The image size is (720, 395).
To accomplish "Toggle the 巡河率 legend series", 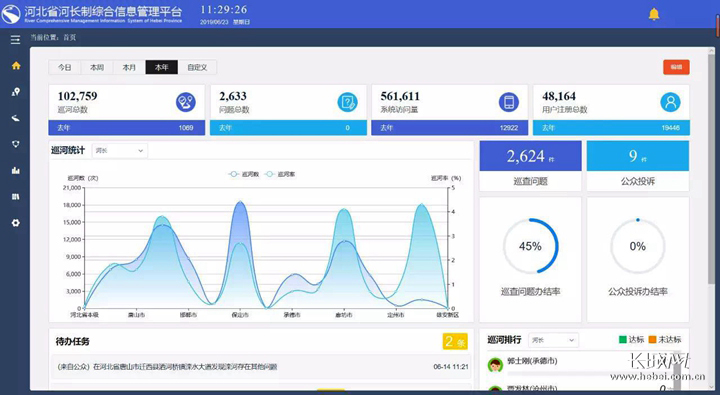I will pyautogui.click(x=280, y=174).
